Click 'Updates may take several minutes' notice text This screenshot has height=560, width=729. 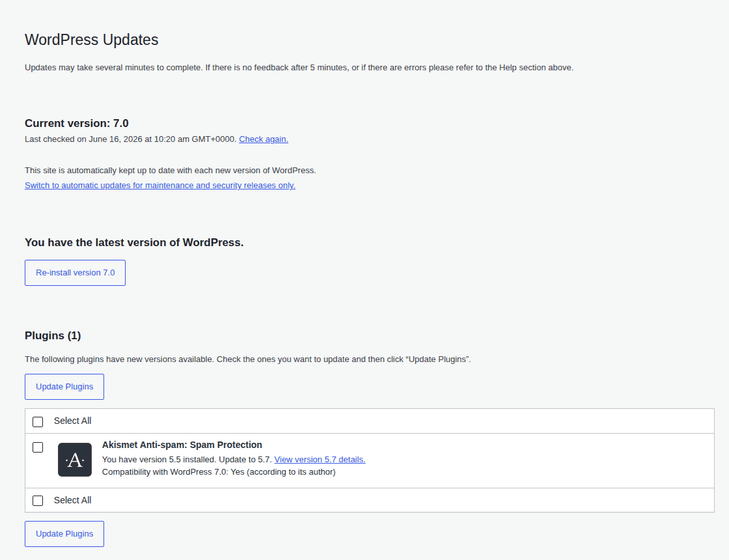[299, 68]
